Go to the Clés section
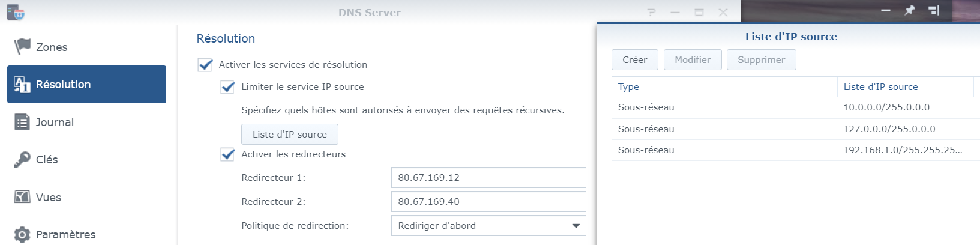The width and height of the screenshot is (980, 245). 86,159
